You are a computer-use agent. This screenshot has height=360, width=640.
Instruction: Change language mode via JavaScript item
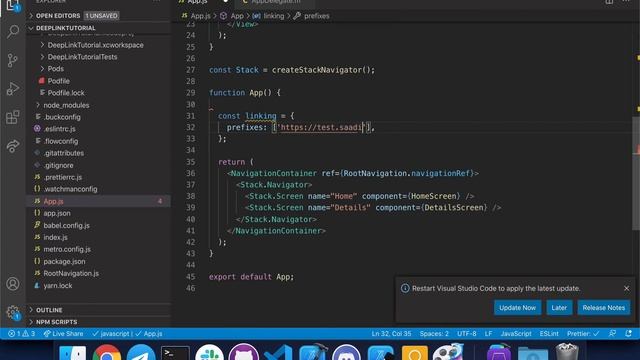coord(516,333)
